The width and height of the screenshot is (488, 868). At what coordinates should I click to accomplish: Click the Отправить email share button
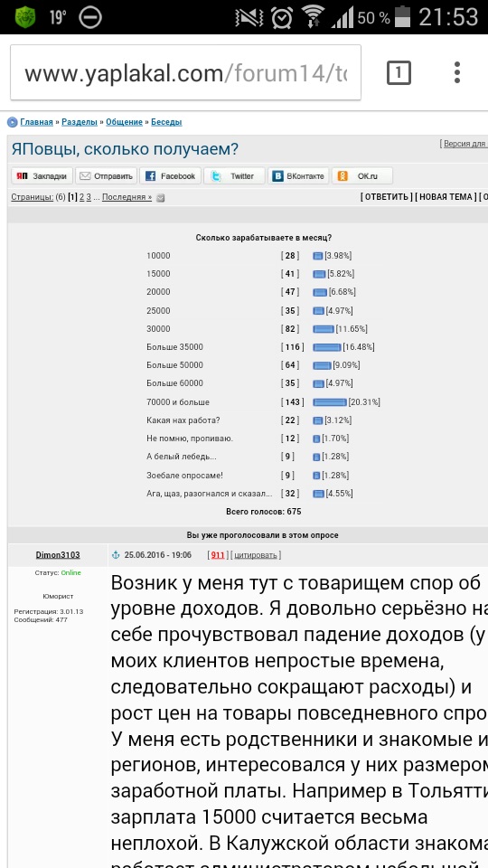[107, 176]
